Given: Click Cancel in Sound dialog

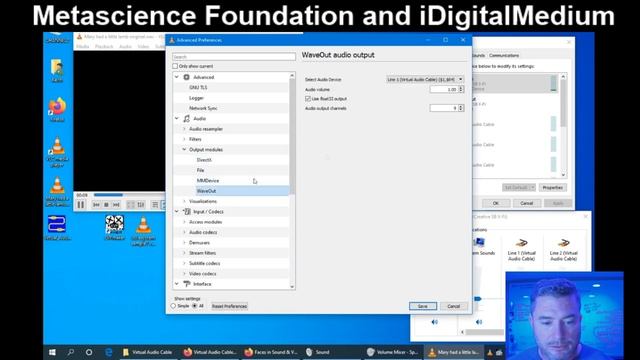Looking at the screenshot, I should tap(527, 203).
